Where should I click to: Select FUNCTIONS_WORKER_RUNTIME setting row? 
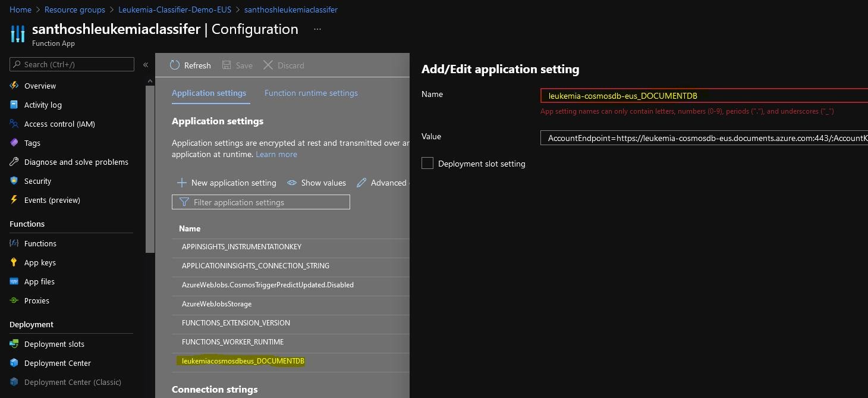pos(291,342)
